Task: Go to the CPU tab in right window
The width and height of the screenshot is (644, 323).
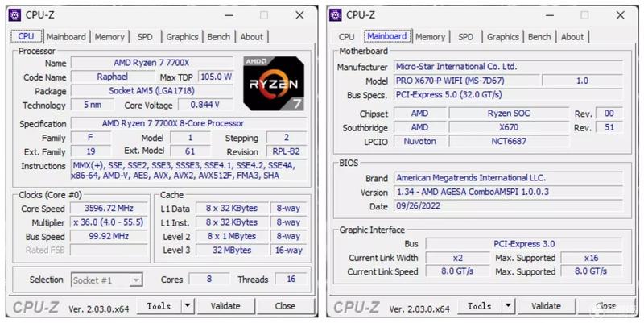Action: tap(347, 37)
